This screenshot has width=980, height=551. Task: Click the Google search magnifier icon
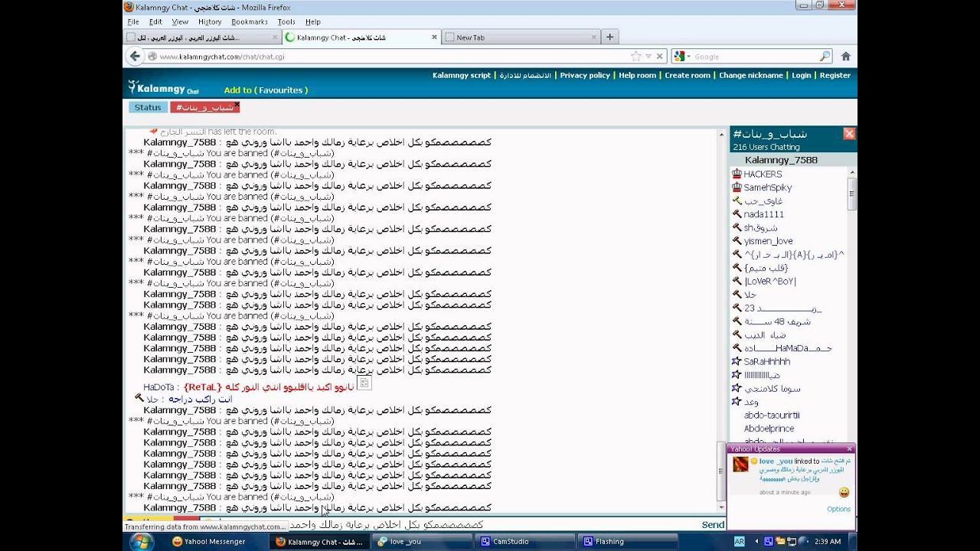click(x=825, y=56)
